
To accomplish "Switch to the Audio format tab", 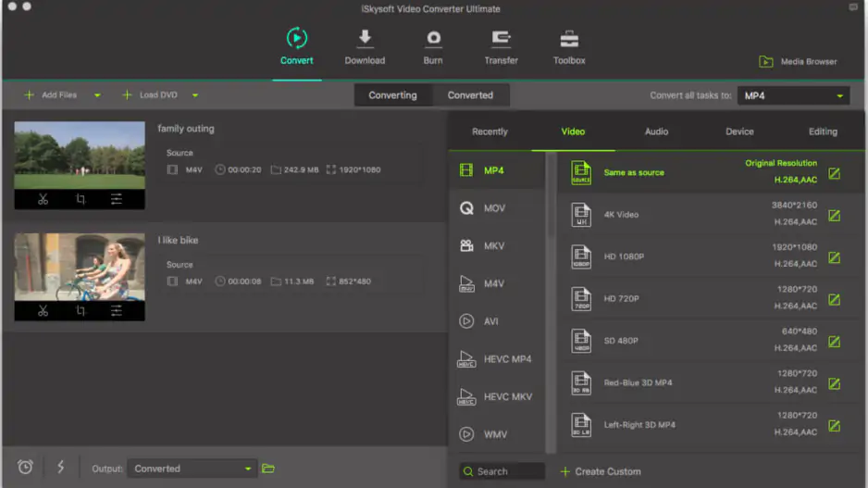I will click(656, 131).
